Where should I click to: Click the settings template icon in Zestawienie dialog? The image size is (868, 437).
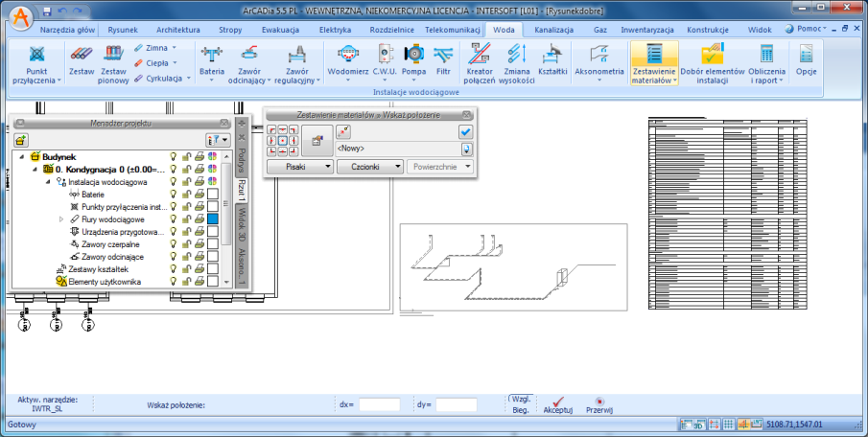pos(317,141)
